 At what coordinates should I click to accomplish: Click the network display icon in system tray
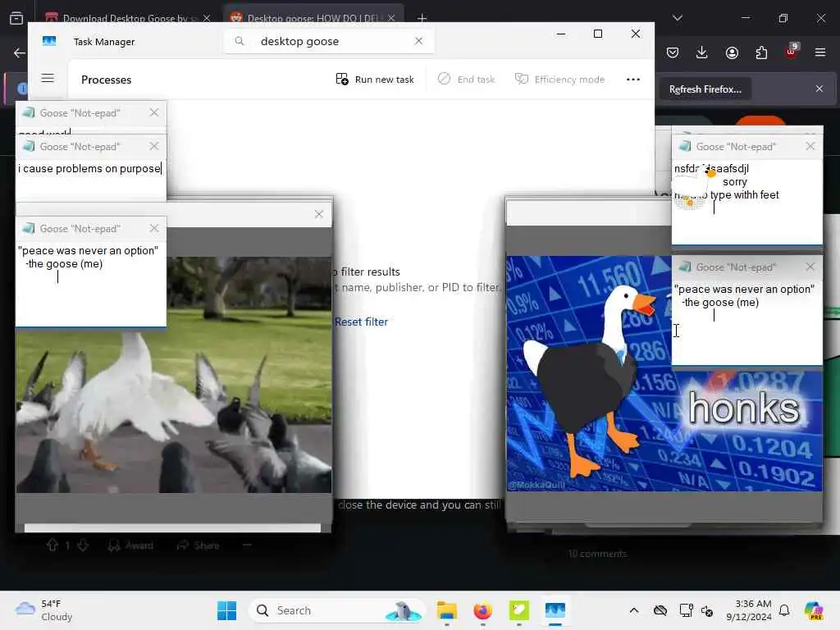click(686, 610)
